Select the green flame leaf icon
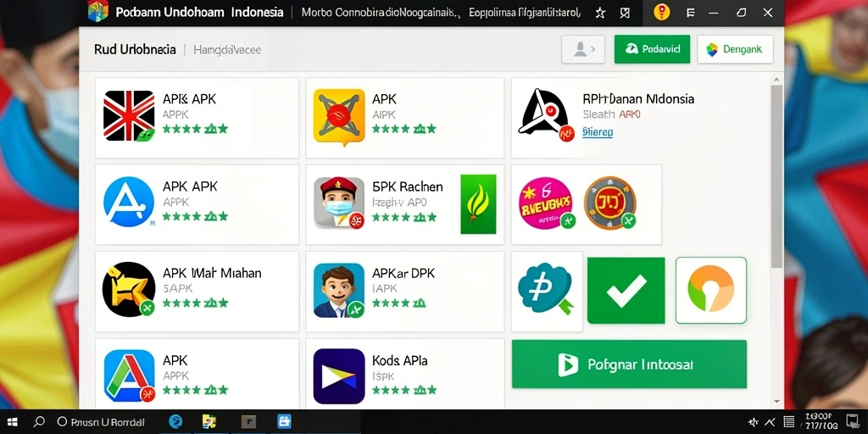This screenshot has height=434, width=868. (x=478, y=204)
